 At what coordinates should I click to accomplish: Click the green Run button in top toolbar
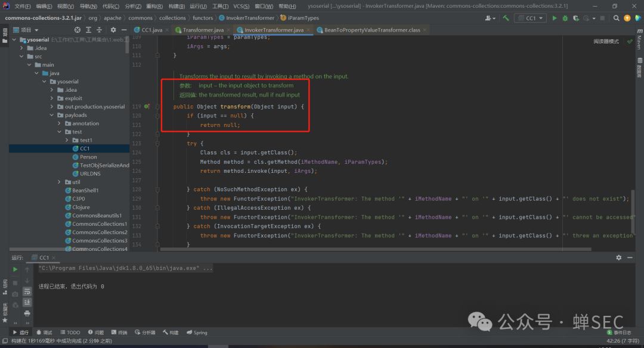555,18
